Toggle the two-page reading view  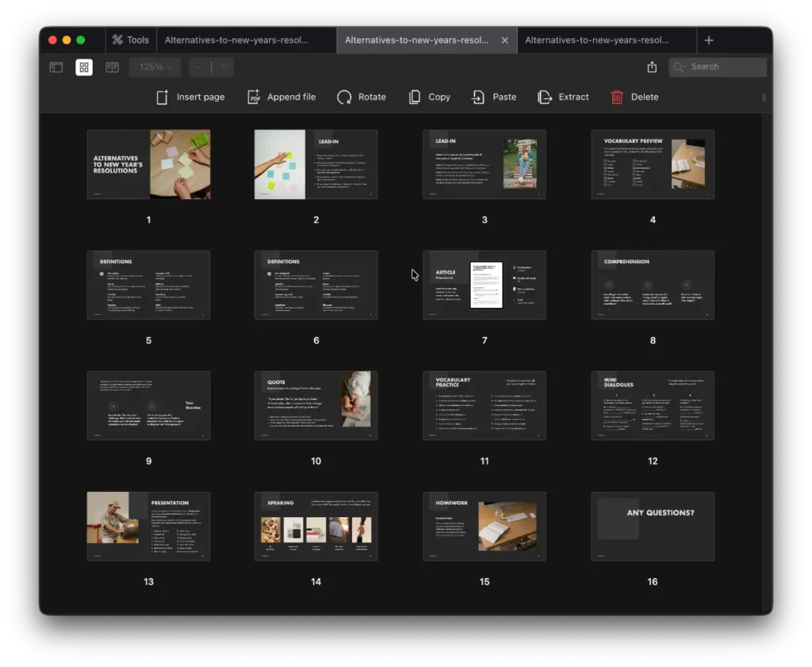(x=113, y=67)
